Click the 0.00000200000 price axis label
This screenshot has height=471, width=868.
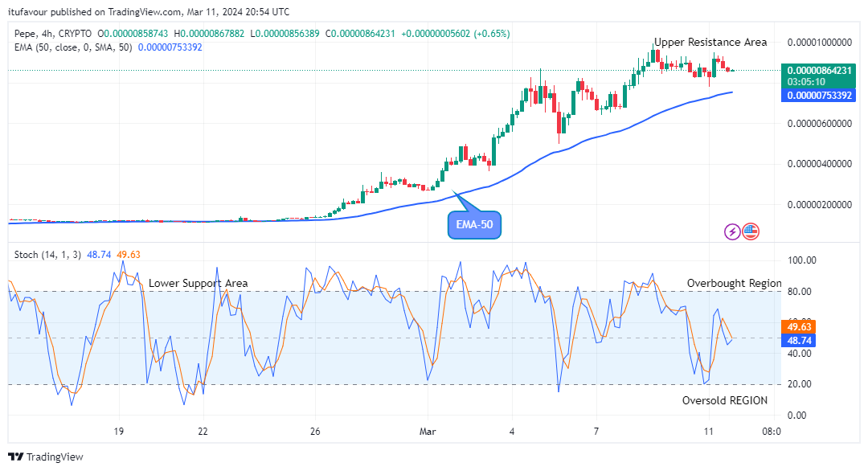coord(819,205)
